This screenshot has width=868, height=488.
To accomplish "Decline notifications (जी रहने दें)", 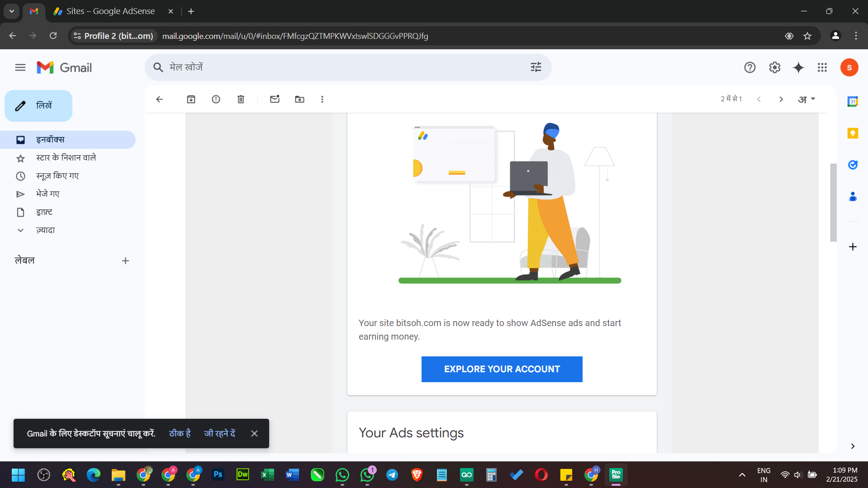I will [x=220, y=434].
